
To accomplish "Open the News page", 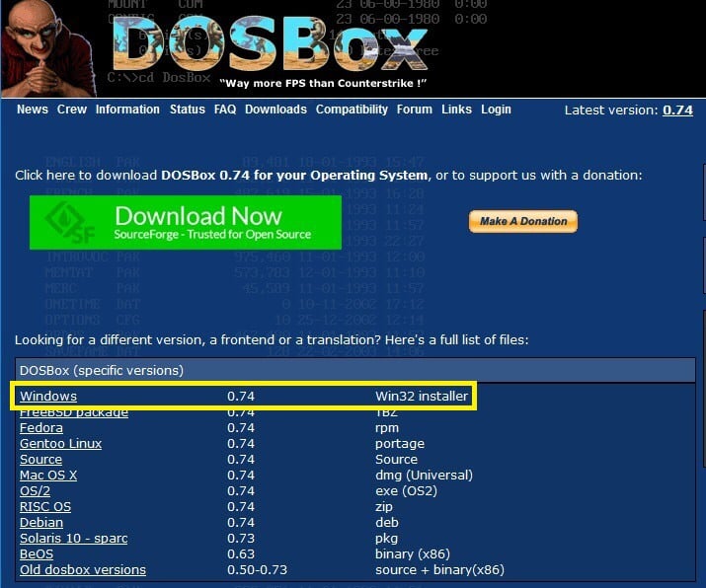I will 33,110.
